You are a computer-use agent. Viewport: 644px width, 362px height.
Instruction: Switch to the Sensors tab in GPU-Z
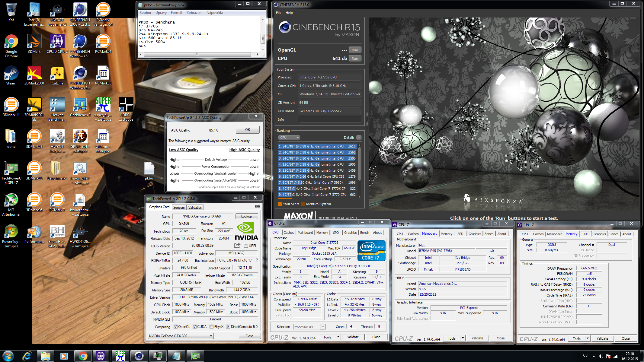pos(179,207)
